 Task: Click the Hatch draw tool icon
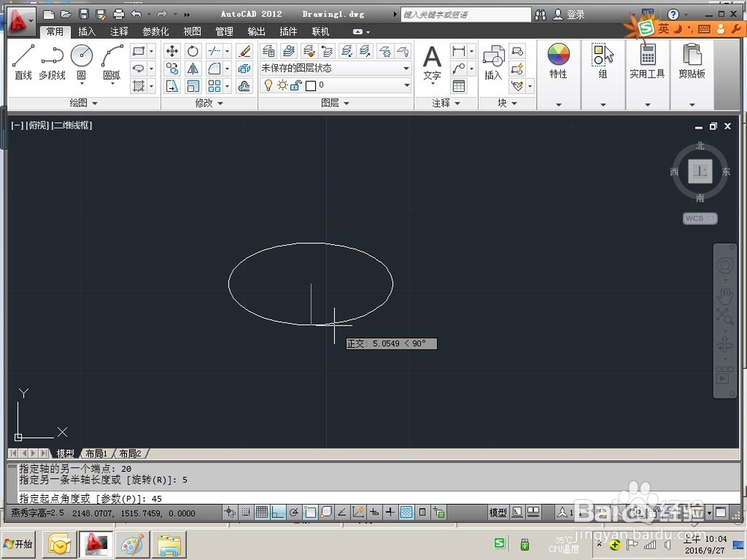pyautogui.click(x=139, y=86)
